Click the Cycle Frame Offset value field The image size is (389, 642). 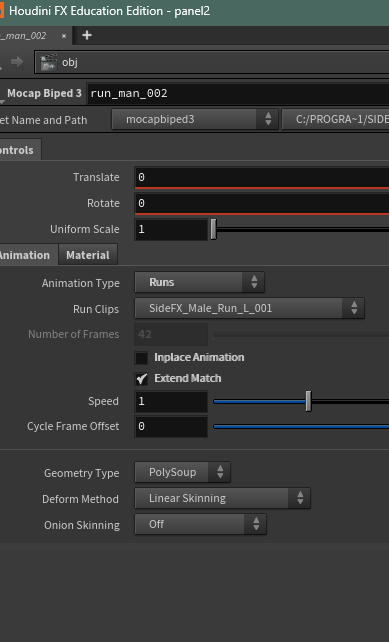171,426
